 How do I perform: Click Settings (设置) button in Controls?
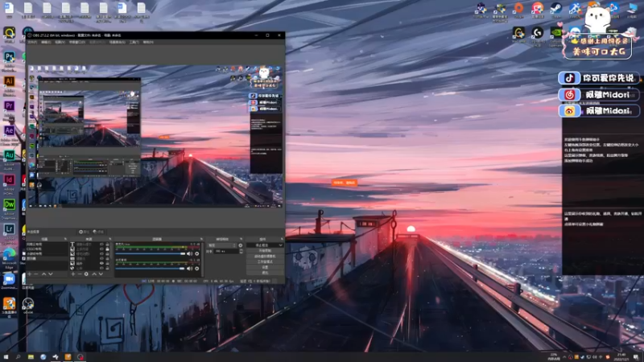pos(266,267)
